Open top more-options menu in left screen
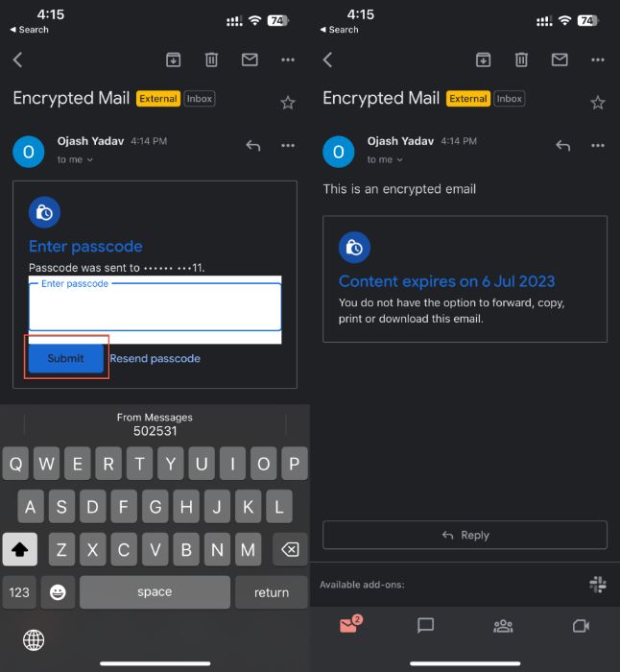The width and height of the screenshot is (620, 672). tap(288, 60)
